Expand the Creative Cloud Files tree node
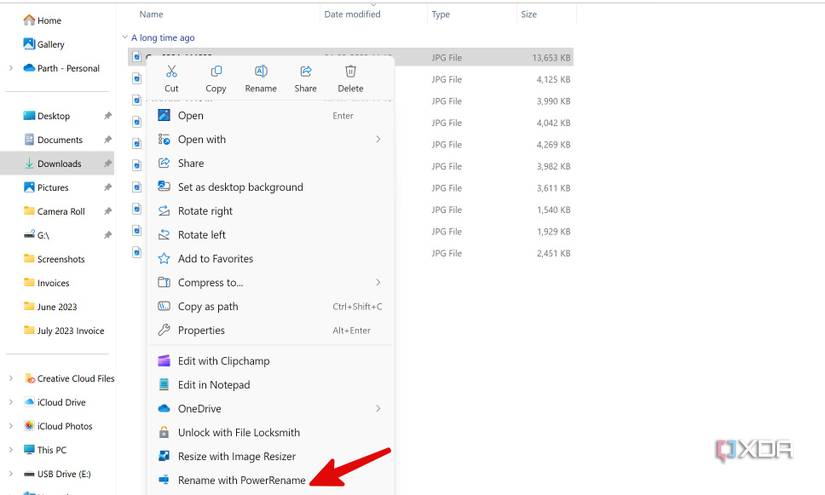The height and width of the screenshot is (495, 825). tap(11, 379)
